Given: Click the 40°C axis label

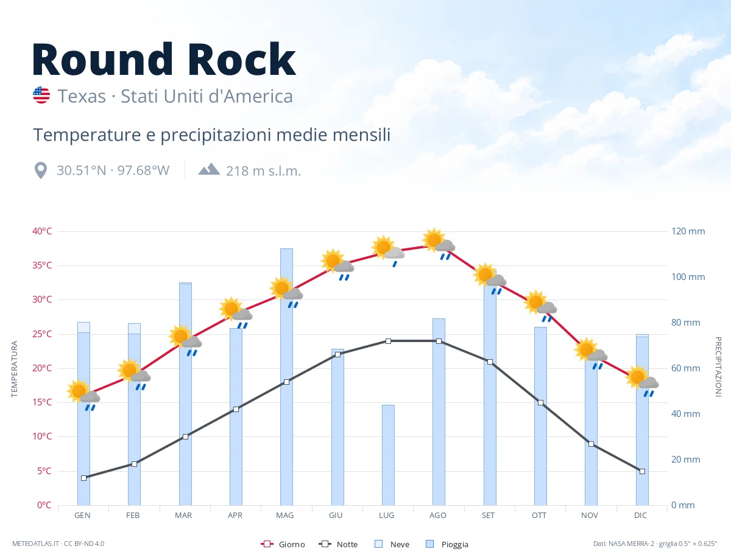Looking at the screenshot, I should [x=42, y=231].
